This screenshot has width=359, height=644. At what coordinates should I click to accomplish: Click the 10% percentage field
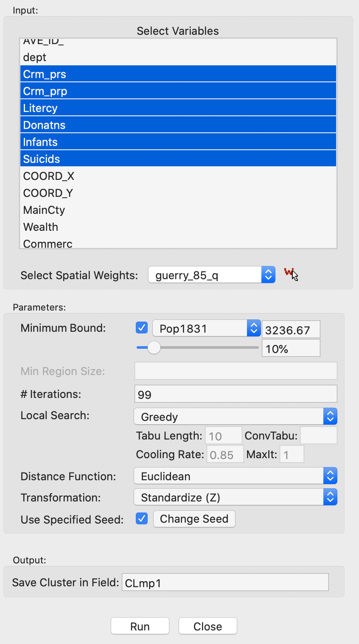(291, 348)
